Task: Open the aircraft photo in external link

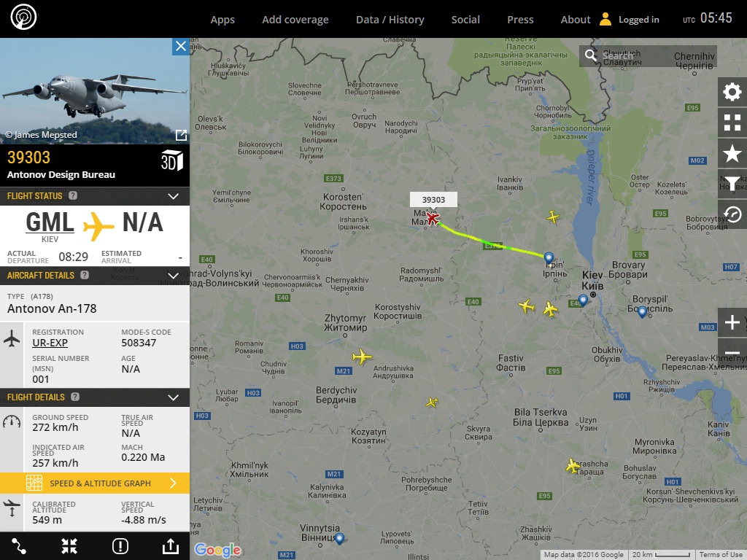Action: click(x=181, y=135)
